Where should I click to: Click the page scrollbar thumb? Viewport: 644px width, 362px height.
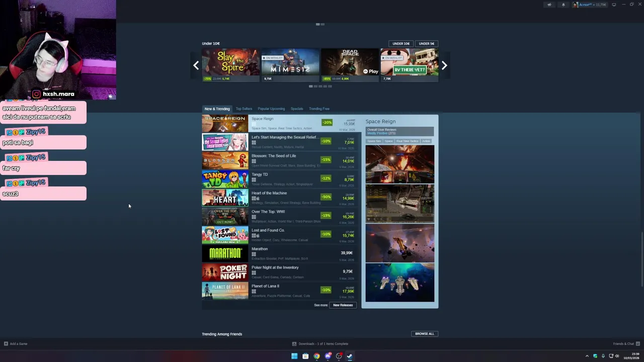(641, 260)
